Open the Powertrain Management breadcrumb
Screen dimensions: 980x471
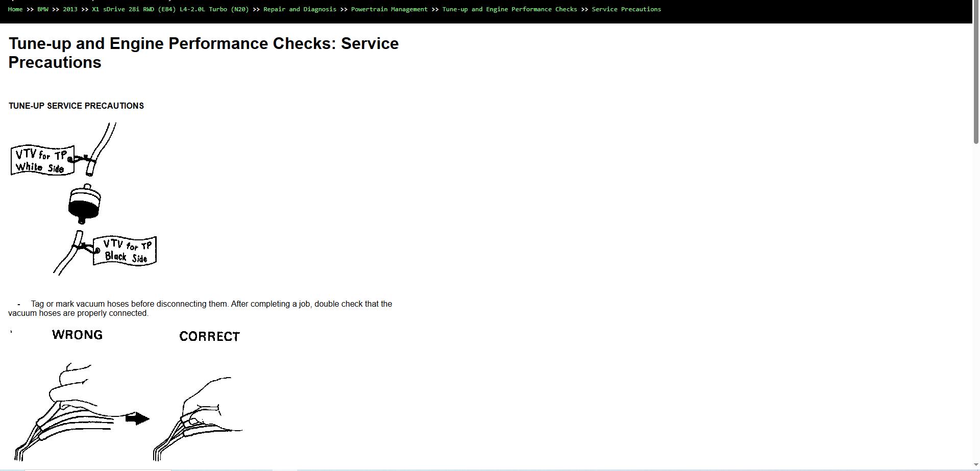pos(389,9)
